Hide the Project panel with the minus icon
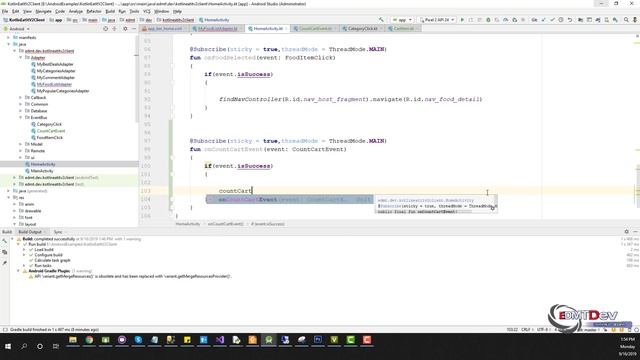640x360 pixels. (134, 29)
